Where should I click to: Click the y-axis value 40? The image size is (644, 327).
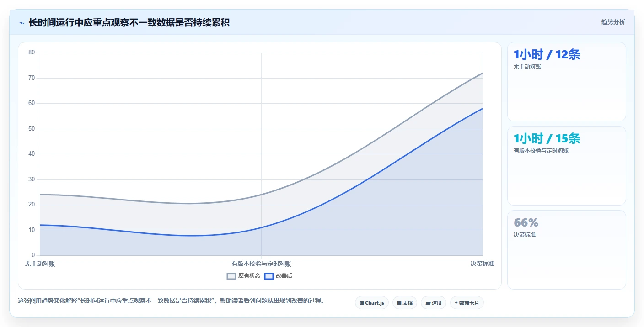click(32, 154)
